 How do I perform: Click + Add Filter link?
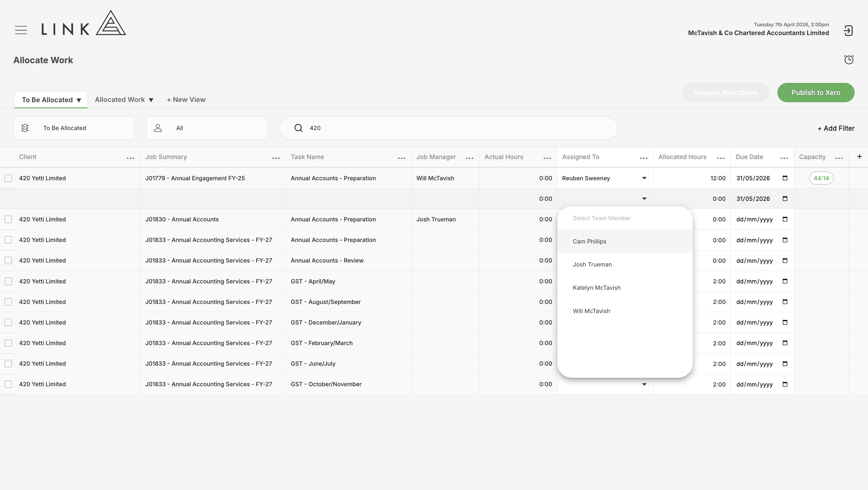pos(836,128)
